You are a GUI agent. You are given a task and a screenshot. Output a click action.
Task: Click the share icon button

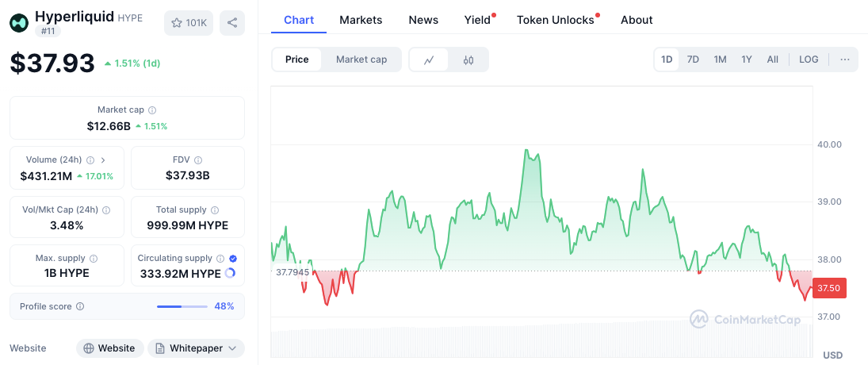pos(232,23)
